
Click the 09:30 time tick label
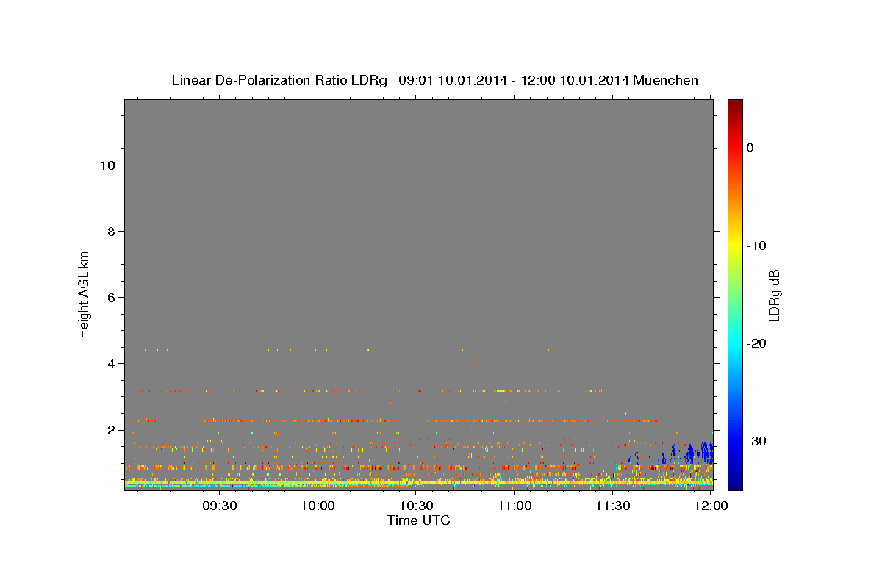(220, 506)
